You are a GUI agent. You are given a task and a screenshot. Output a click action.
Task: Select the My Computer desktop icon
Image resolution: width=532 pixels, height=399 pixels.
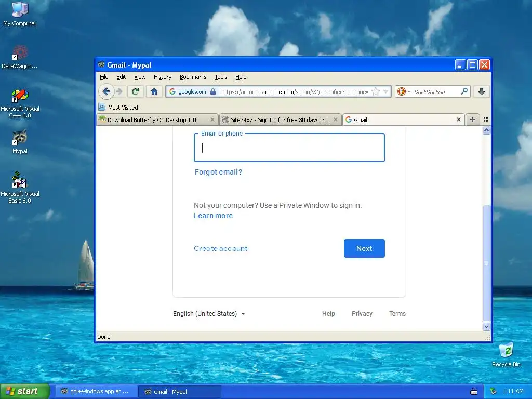(x=20, y=14)
